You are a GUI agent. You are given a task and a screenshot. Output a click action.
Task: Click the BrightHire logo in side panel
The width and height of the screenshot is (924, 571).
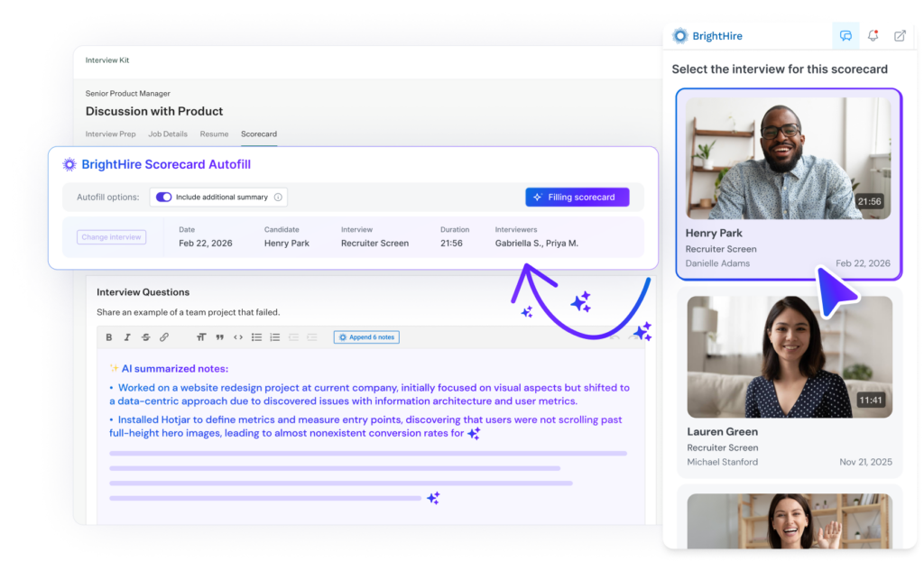tap(707, 36)
